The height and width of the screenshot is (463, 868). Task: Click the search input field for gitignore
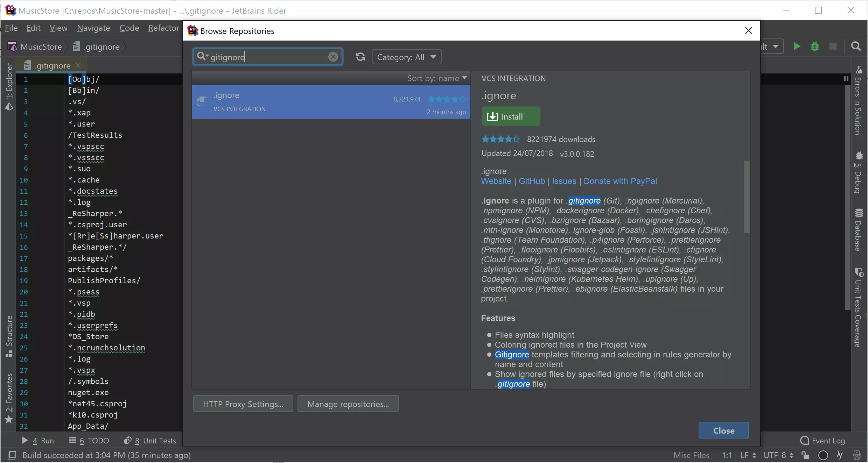[267, 57]
